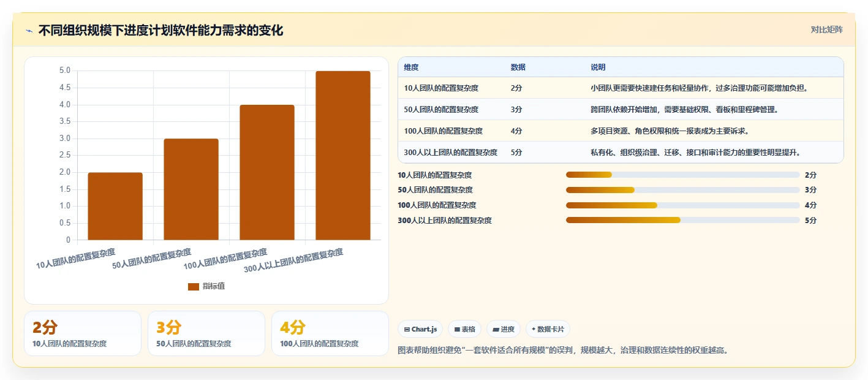Select the 10人团队 bar in chart
Screen dimensions: 868x380
(115, 206)
